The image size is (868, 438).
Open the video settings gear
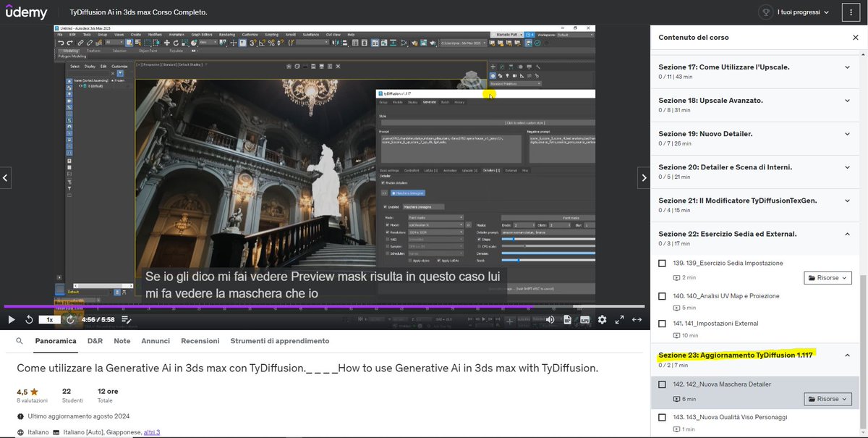601,319
